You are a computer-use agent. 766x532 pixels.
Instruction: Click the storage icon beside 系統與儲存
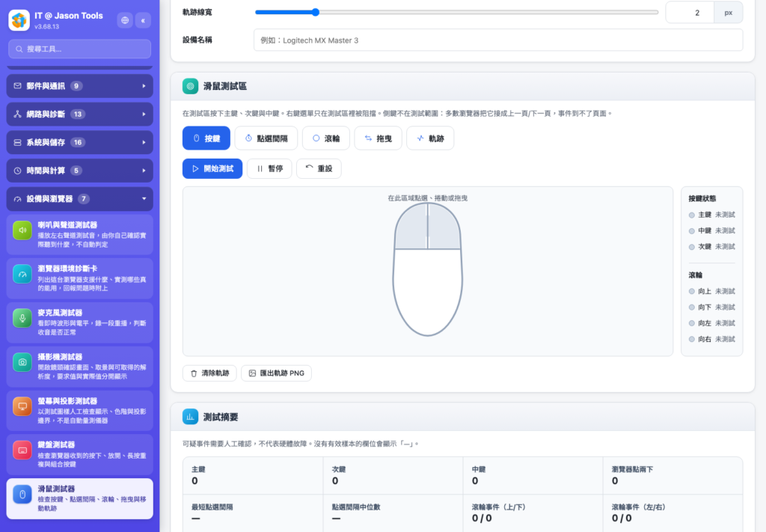(18, 143)
